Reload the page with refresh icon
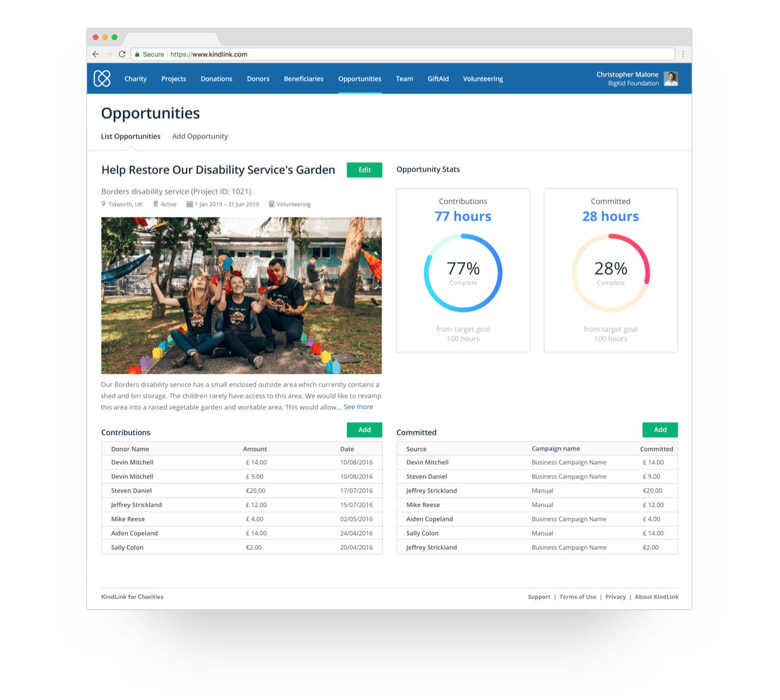Screen dimensions: 780x700 (x=122, y=54)
